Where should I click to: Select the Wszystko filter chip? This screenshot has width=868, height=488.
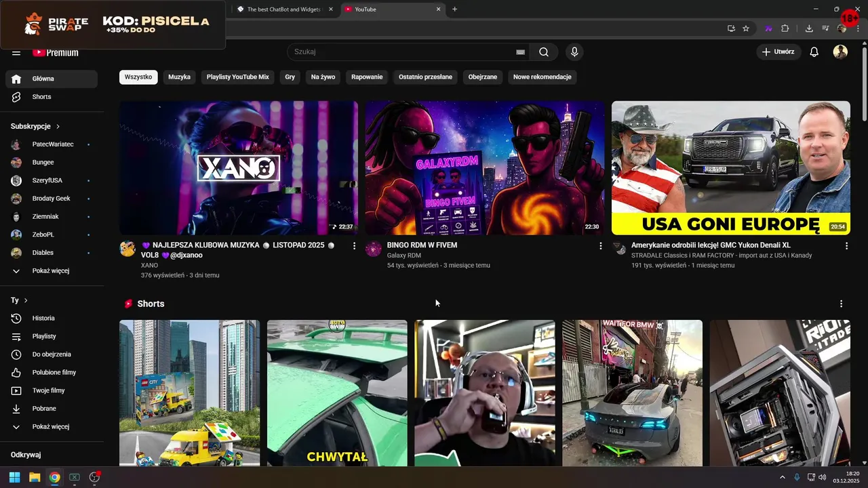(x=138, y=77)
